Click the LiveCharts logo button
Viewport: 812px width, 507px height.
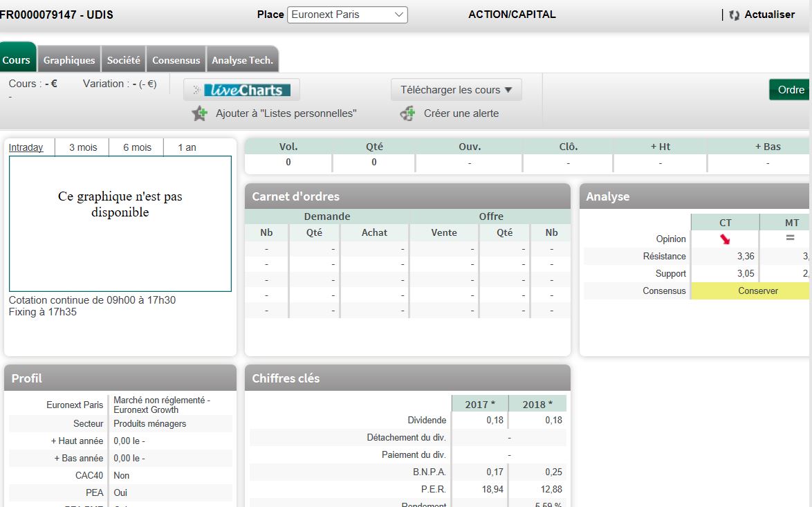coord(242,90)
